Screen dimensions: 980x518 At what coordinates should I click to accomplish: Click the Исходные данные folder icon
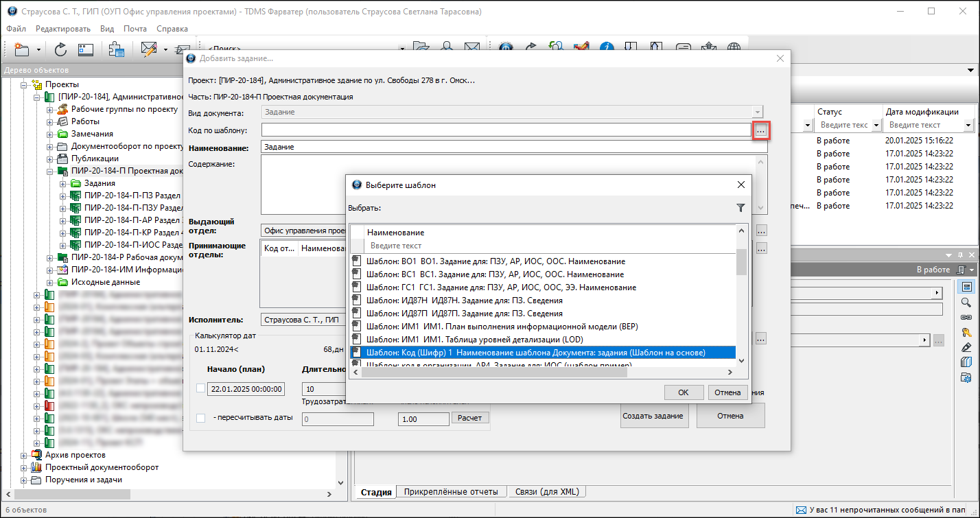coord(62,282)
